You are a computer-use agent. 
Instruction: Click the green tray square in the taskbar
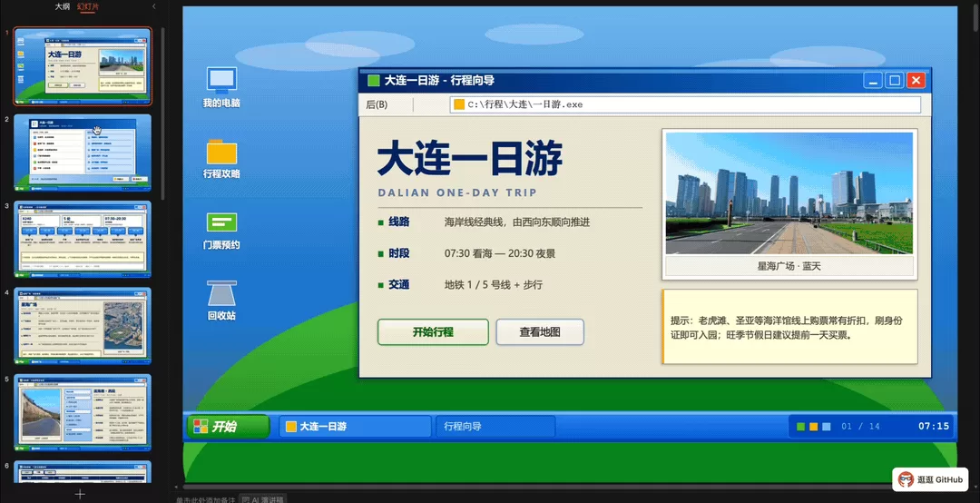(800, 426)
